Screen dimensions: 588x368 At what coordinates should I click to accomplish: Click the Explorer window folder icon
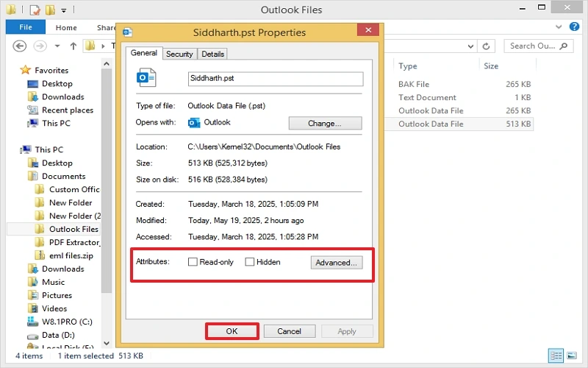(11, 9)
